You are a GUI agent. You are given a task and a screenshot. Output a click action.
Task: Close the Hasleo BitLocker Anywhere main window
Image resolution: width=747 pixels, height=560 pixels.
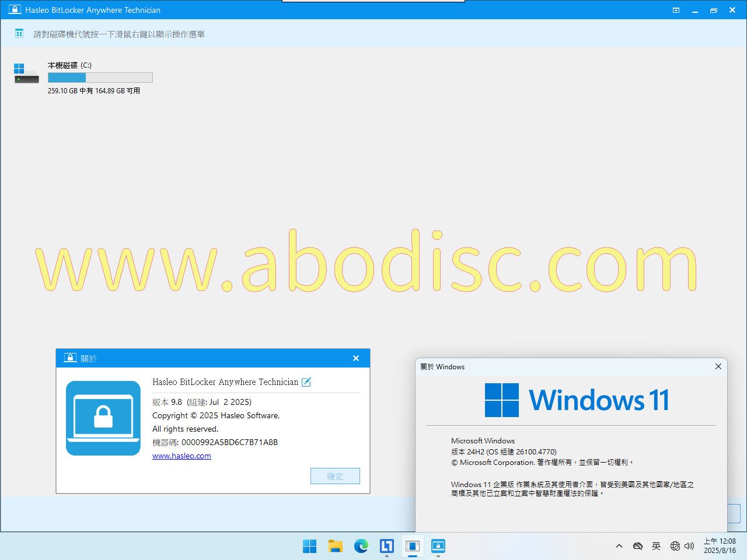(x=732, y=10)
